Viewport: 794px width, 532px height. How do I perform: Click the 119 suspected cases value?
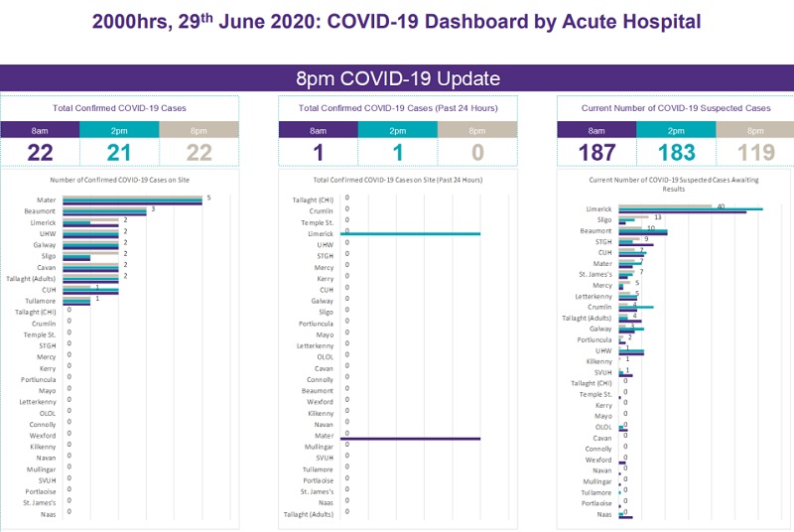755,152
